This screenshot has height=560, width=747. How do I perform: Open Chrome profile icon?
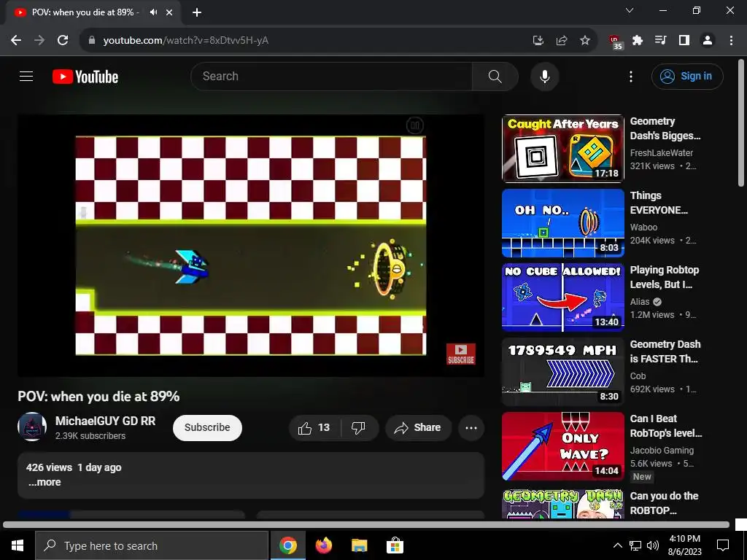(708, 41)
